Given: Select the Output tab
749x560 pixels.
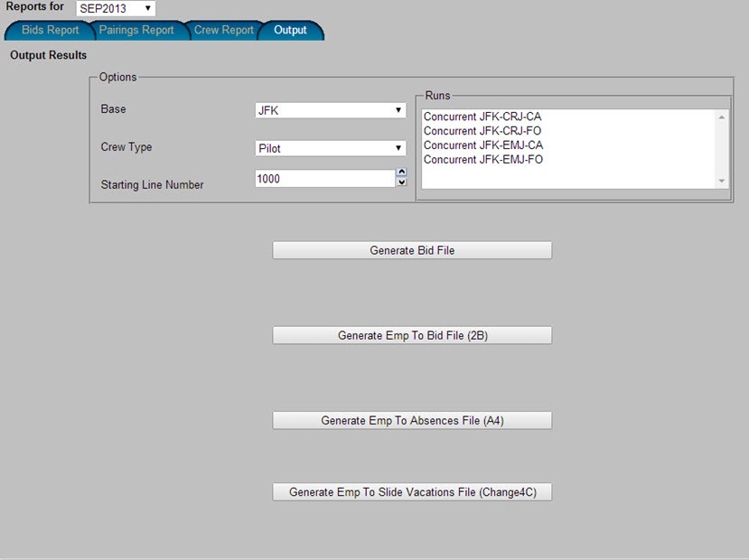Looking at the screenshot, I should click(x=290, y=30).
